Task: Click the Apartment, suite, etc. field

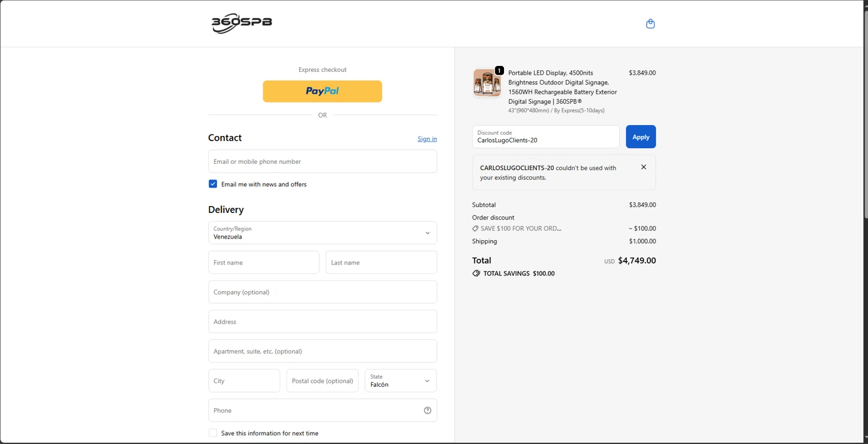Action: point(322,351)
